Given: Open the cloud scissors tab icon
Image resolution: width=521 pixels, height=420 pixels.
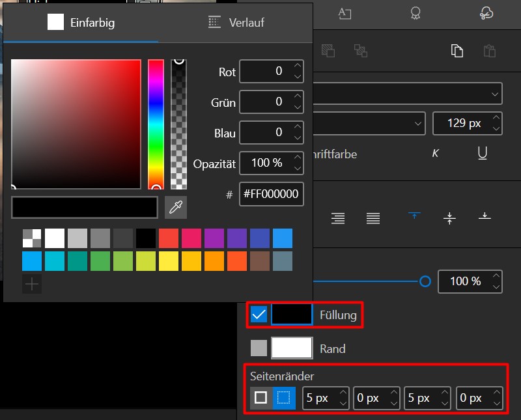Looking at the screenshot, I should pyautogui.click(x=486, y=13).
